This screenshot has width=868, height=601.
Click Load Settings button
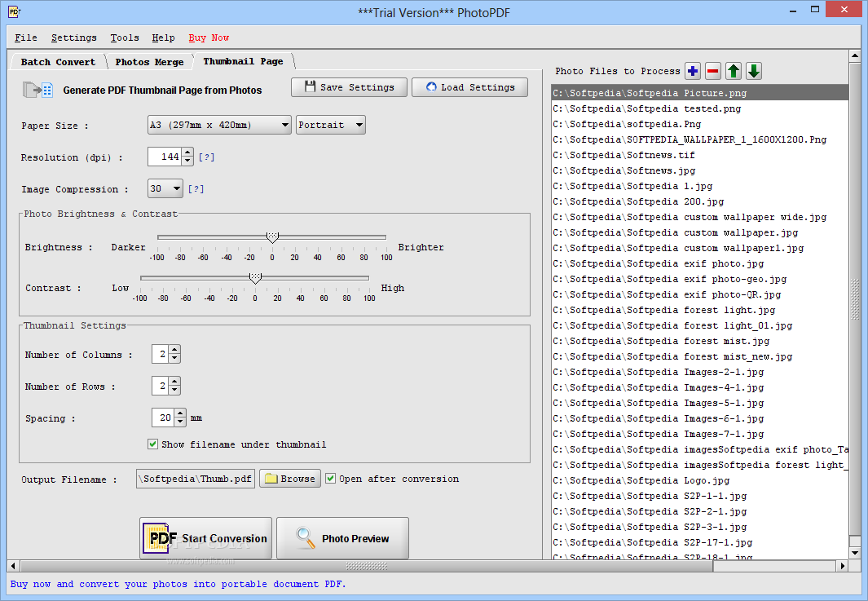coord(469,87)
